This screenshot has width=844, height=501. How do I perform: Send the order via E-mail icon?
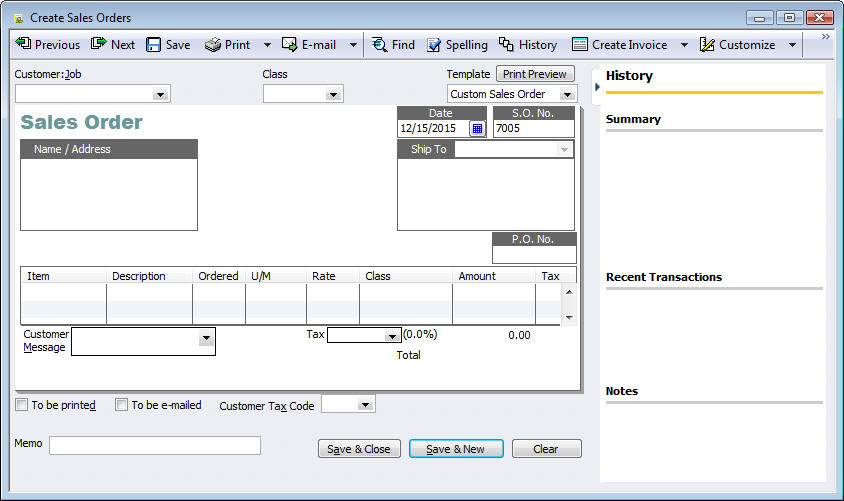tap(289, 45)
